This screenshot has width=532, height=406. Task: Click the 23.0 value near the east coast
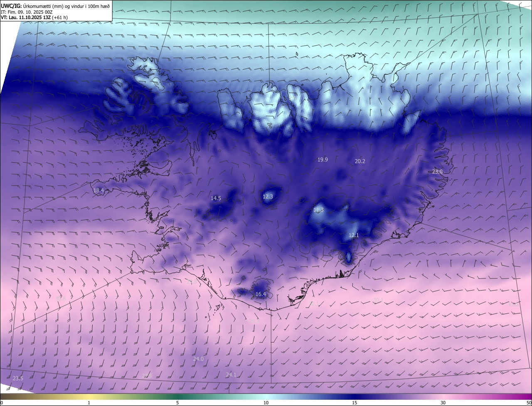click(x=437, y=171)
